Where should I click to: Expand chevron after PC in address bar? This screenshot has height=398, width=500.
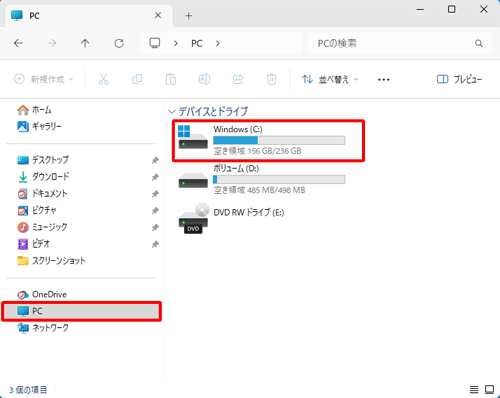tap(218, 44)
